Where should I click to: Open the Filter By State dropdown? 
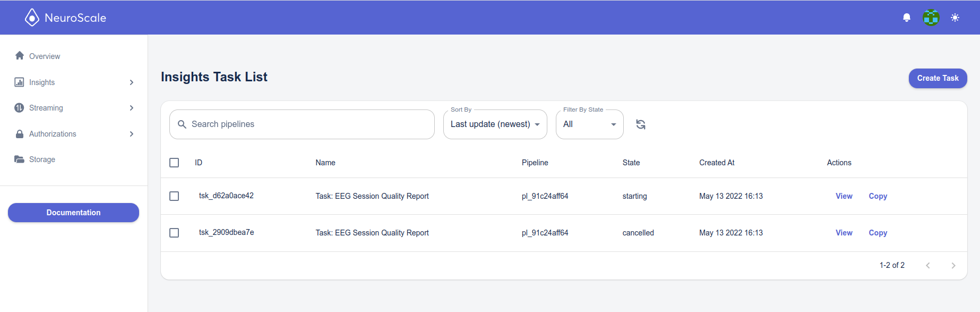click(x=590, y=124)
